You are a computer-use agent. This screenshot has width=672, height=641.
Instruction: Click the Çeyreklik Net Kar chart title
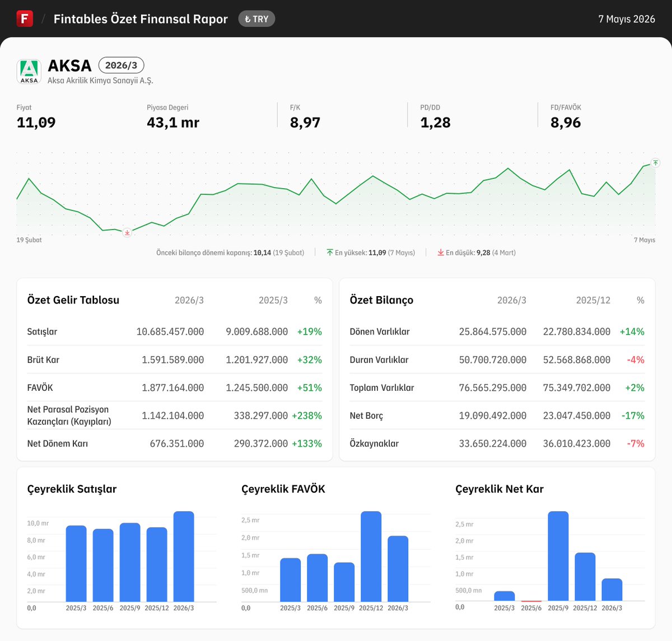[x=500, y=489]
